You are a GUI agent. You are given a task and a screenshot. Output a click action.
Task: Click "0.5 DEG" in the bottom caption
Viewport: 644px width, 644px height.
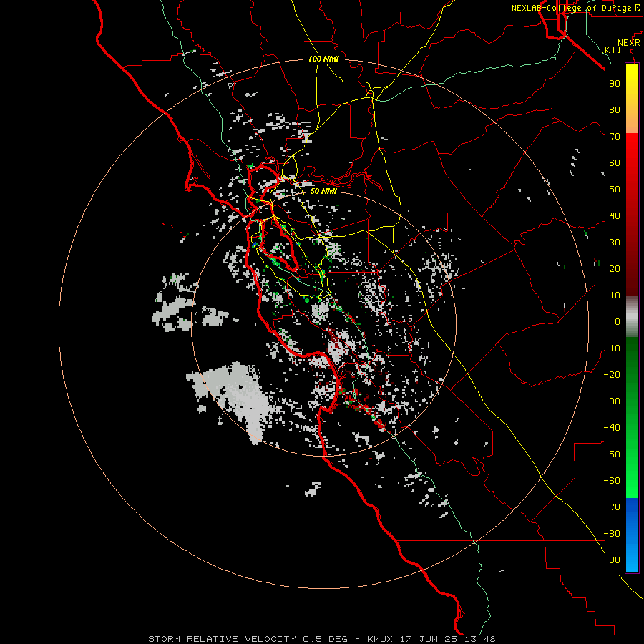pyautogui.click(x=326, y=639)
